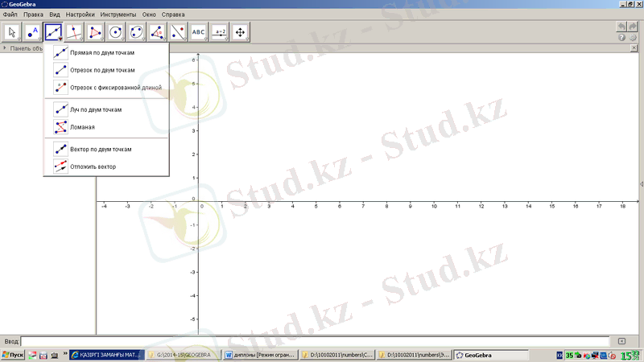This screenshot has height=362, width=644.
Task: Open the Справка menu
Action: (173, 14)
